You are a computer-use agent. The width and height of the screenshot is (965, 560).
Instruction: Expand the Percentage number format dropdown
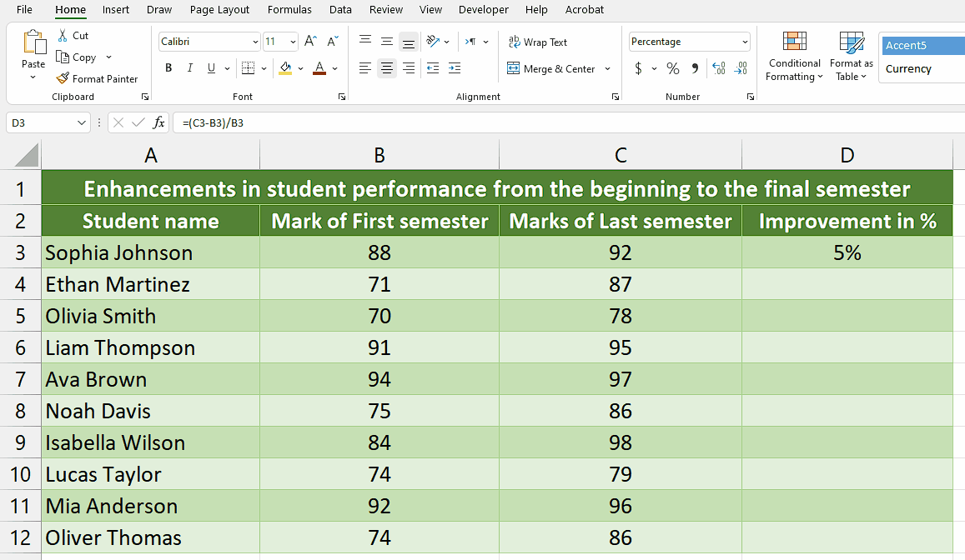pos(745,42)
